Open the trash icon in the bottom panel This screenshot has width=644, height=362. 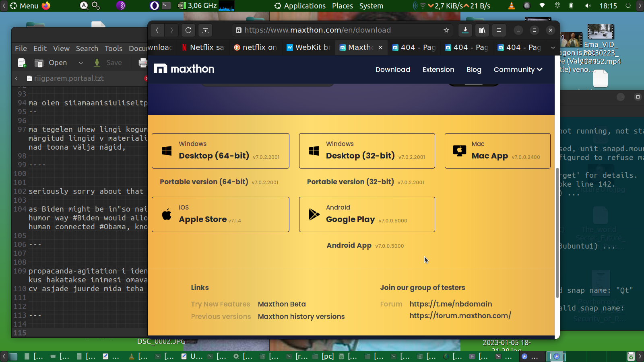[x=631, y=356]
